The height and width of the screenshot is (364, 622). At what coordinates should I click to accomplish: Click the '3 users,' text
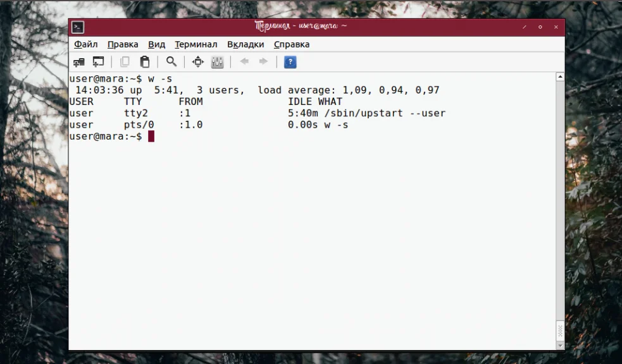[x=221, y=90]
